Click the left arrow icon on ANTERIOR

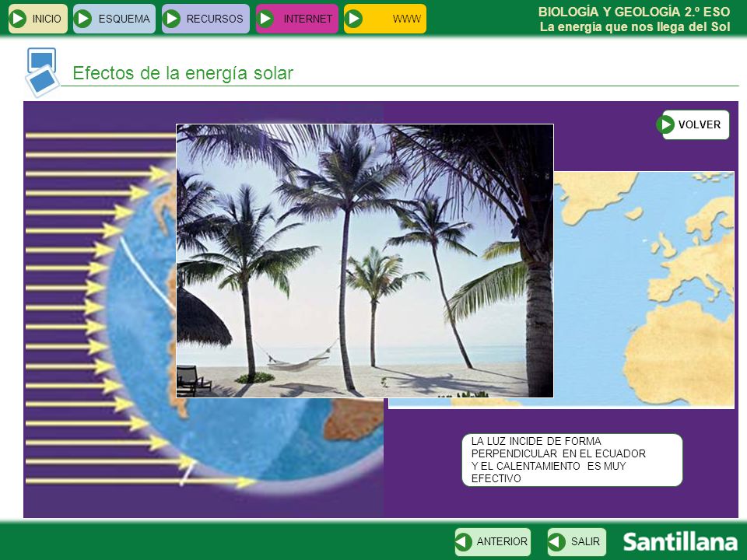point(463,541)
